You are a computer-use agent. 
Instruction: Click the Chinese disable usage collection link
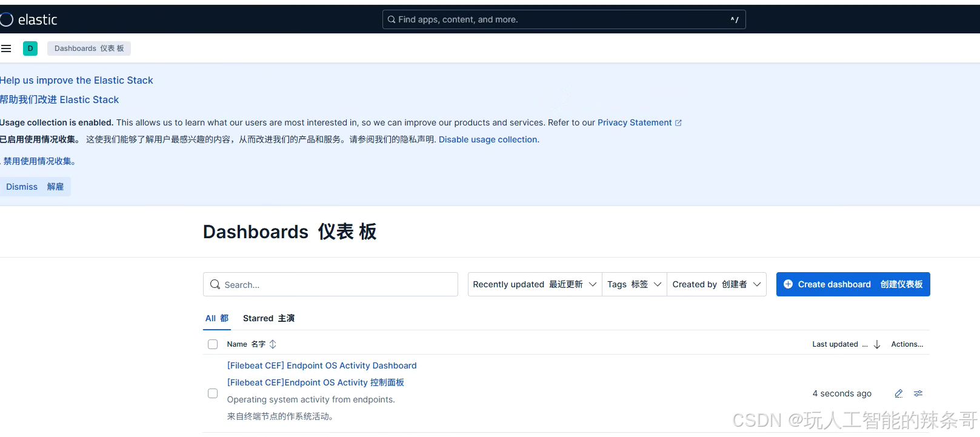click(39, 161)
